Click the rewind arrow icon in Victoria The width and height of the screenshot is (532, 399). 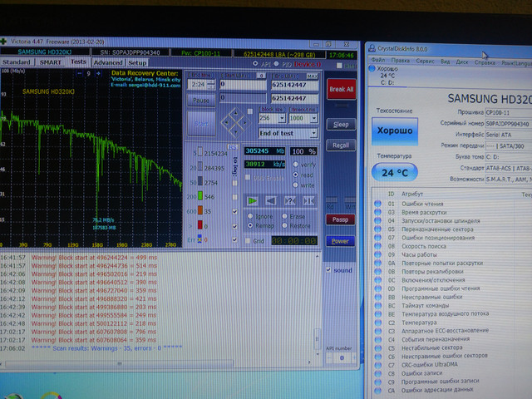pos(271,200)
